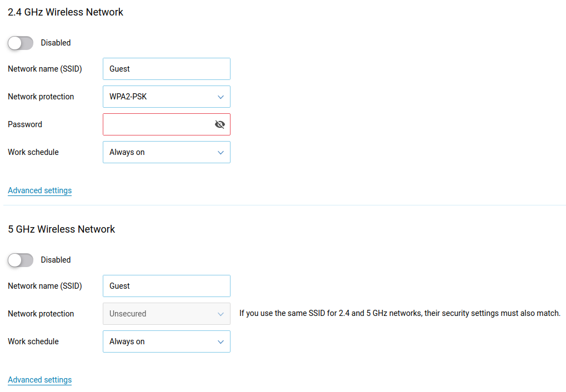Click the 2.4 GHz Password field

(x=167, y=124)
